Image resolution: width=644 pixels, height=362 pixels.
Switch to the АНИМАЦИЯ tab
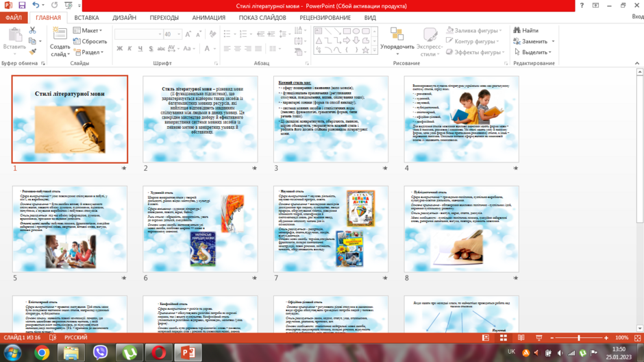click(x=209, y=18)
